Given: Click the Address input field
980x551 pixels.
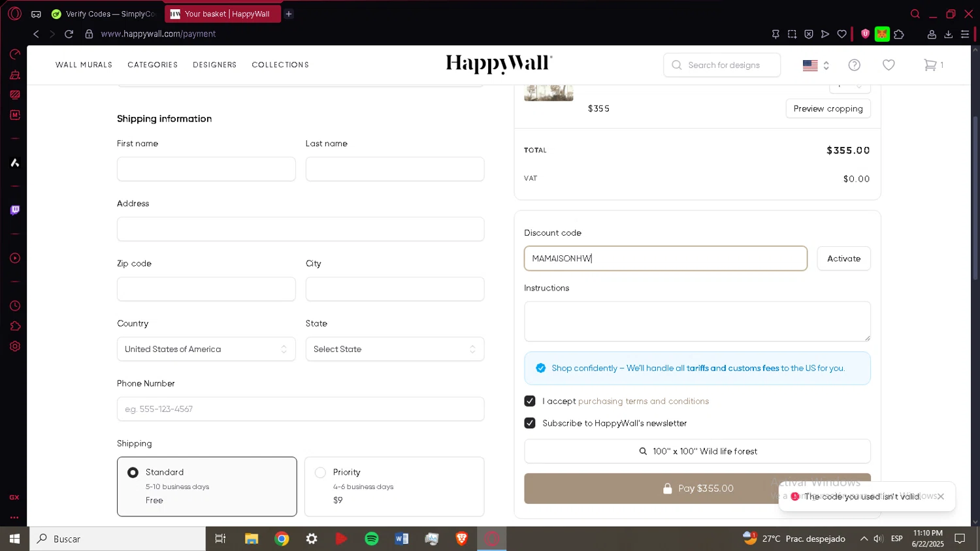Looking at the screenshot, I should click(x=301, y=229).
